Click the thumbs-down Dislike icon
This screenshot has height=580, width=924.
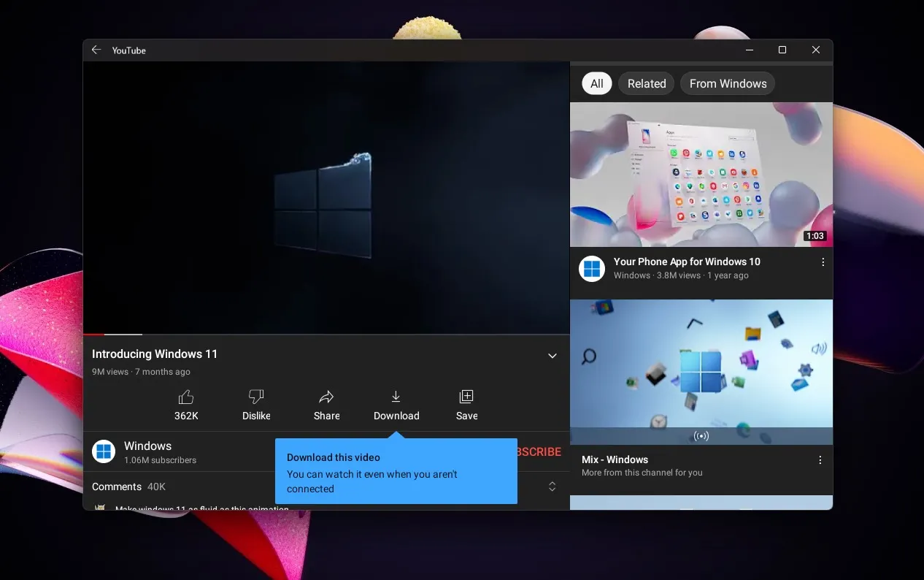[256, 397]
